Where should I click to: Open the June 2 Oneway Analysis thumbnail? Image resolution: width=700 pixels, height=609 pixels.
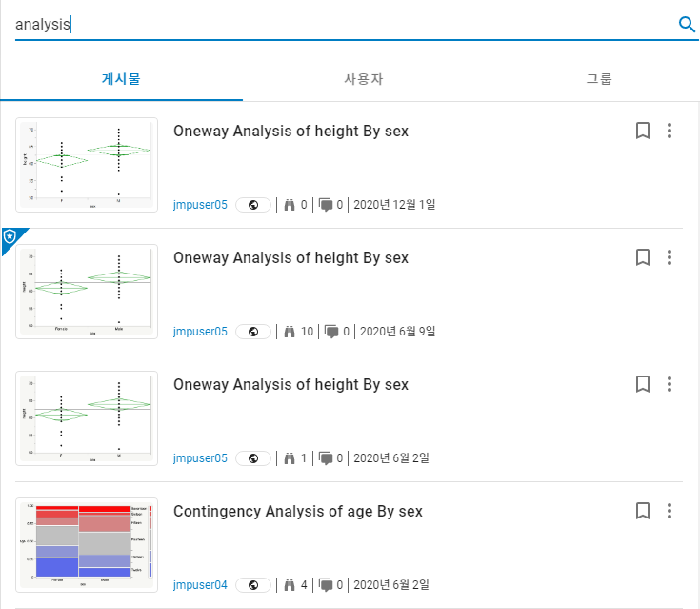point(87,418)
